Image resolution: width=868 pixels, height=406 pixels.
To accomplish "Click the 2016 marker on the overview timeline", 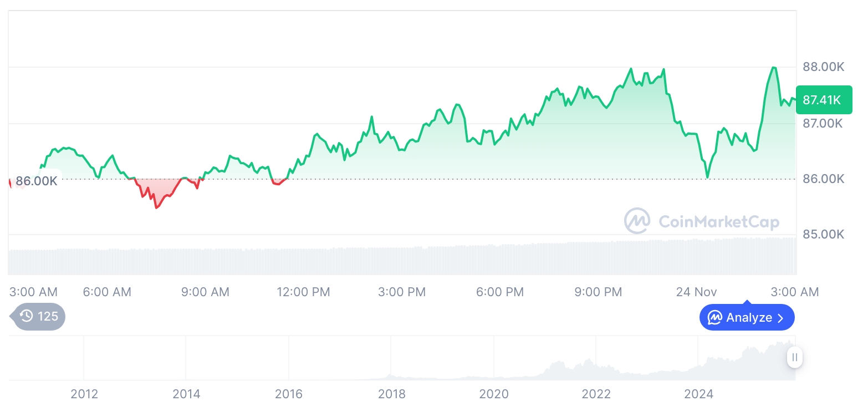I will [x=289, y=394].
